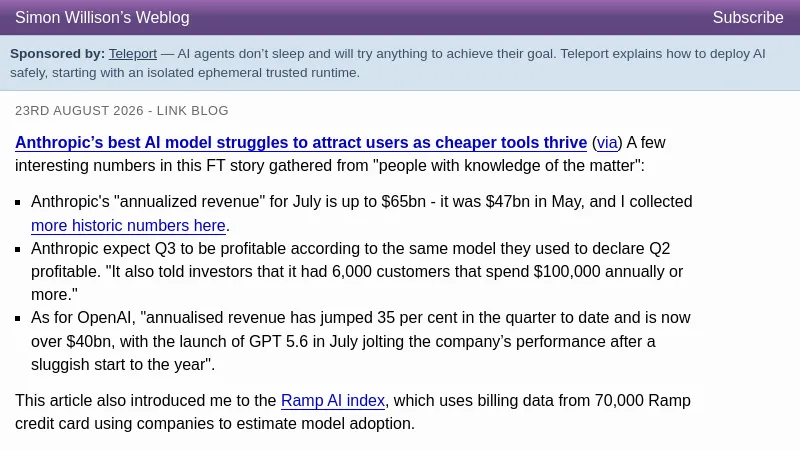This screenshot has width=800, height=450.
Task: Click Subscribe in the header
Action: coord(747,17)
